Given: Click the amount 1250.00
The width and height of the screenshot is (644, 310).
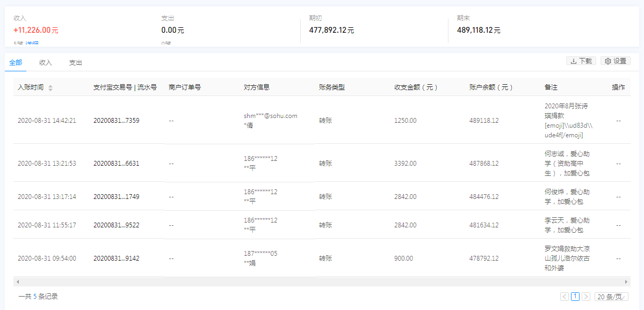Looking at the screenshot, I should (405, 121).
